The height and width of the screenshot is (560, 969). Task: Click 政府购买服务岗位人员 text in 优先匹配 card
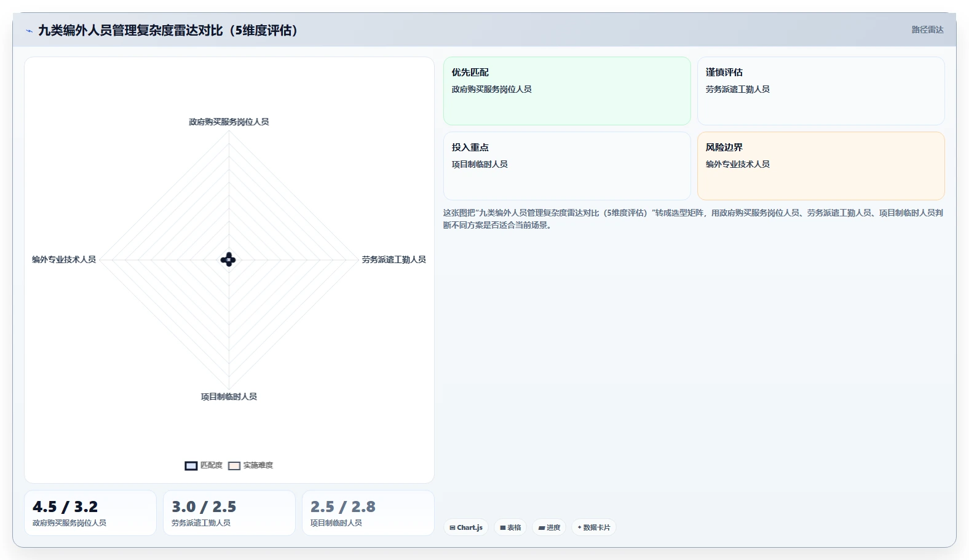pos(491,89)
